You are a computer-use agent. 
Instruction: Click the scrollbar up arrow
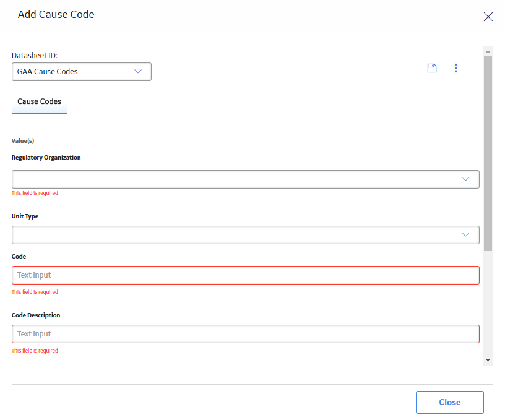click(x=488, y=51)
